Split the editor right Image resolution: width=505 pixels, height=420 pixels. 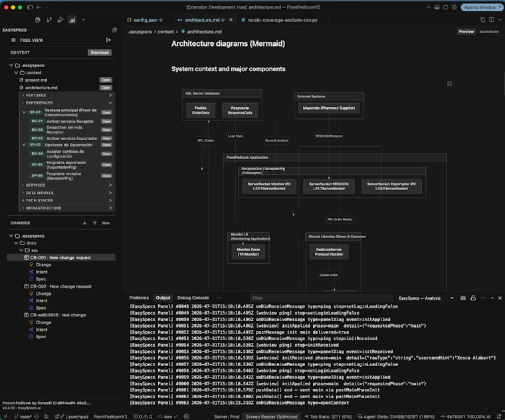[x=492, y=20]
